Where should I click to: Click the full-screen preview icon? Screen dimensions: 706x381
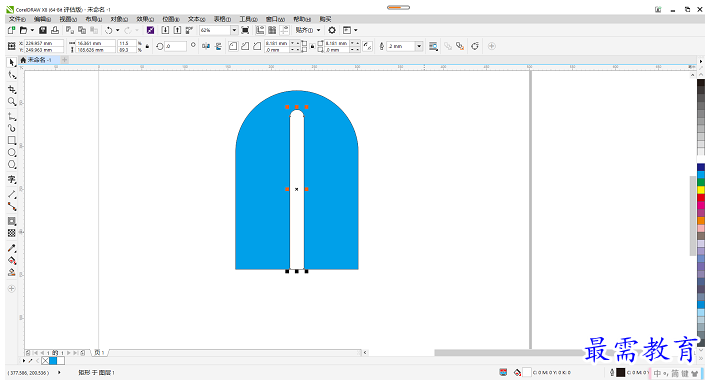tap(245, 30)
